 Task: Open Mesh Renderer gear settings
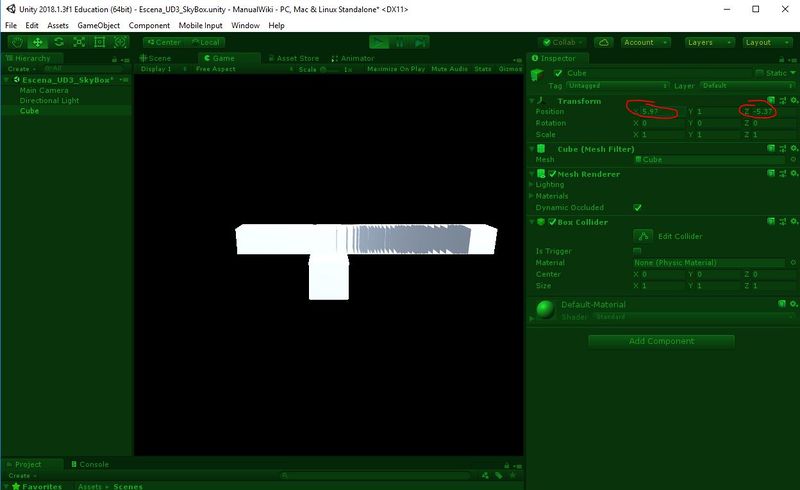pyautogui.click(x=794, y=174)
